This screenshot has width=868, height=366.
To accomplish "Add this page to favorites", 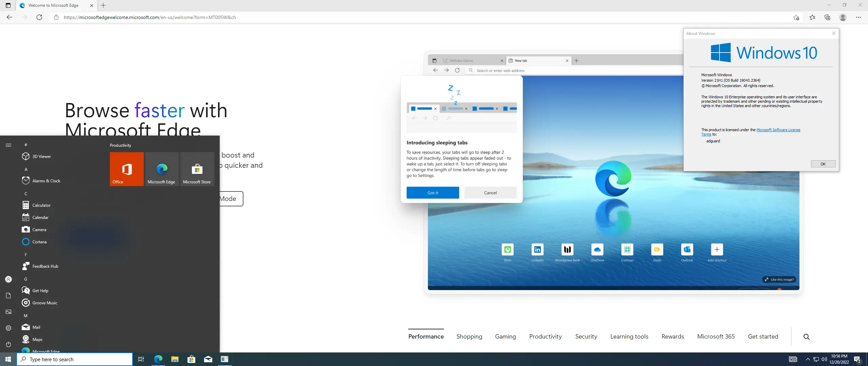I will click(x=796, y=17).
